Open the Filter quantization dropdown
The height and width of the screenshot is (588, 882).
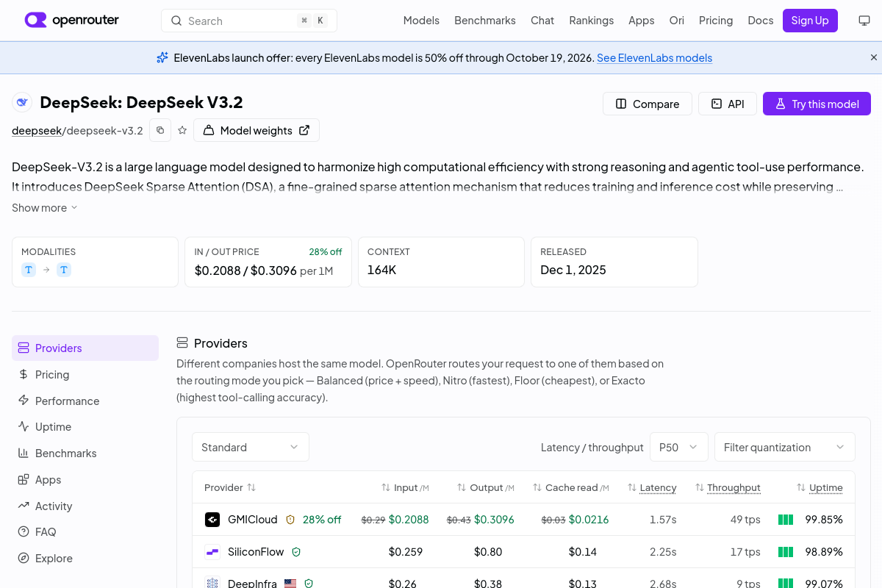tap(785, 447)
